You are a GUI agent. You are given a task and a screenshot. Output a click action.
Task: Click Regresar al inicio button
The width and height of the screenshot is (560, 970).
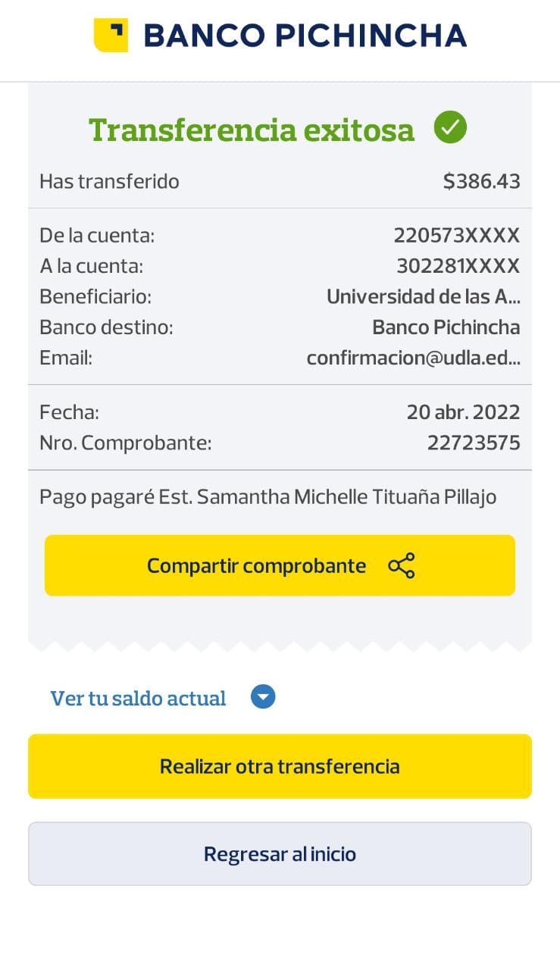[x=280, y=854]
